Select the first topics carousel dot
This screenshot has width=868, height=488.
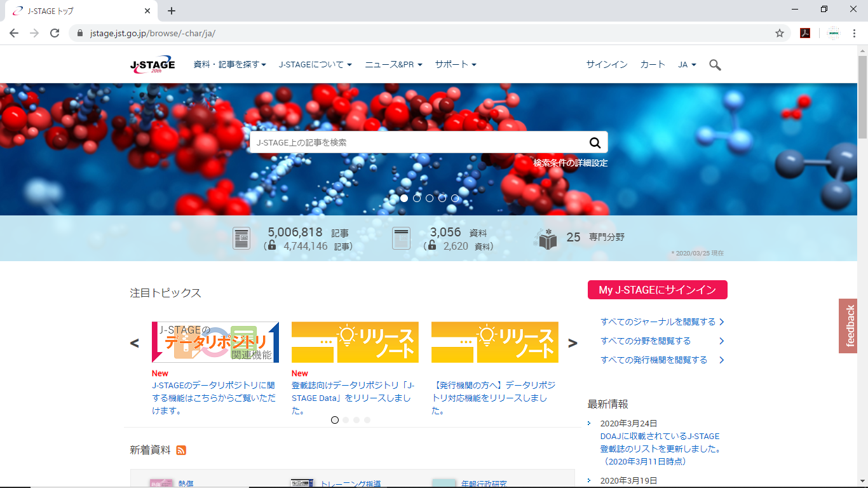[x=335, y=420]
